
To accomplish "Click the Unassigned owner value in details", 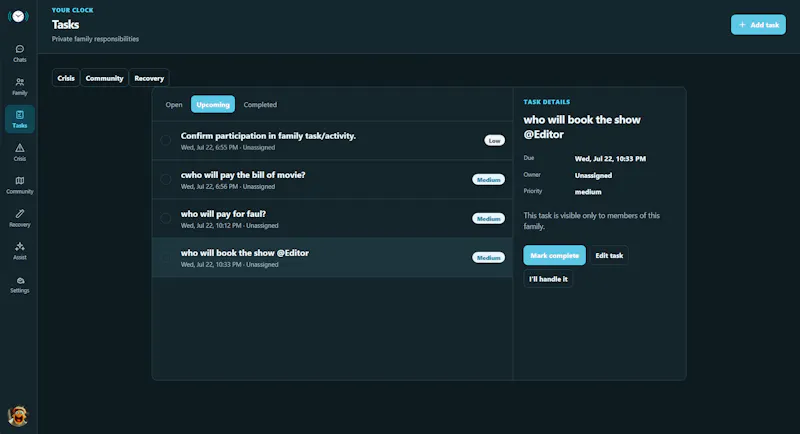I will point(593,175).
